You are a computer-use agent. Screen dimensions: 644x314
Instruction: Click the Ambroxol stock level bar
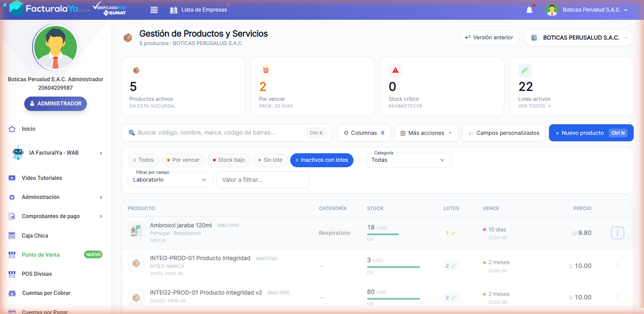pyautogui.click(x=383, y=234)
